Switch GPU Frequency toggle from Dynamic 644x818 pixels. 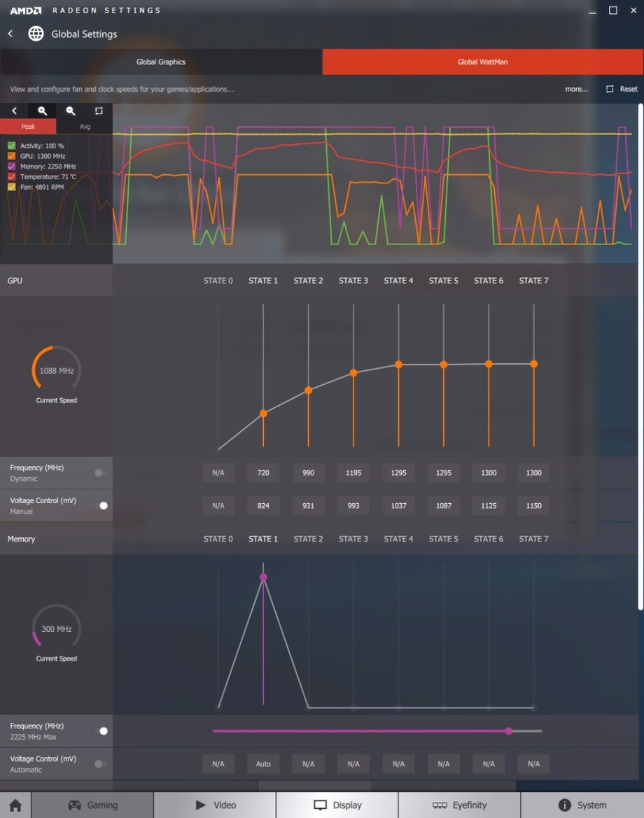pyautogui.click(x=101, y=472)
